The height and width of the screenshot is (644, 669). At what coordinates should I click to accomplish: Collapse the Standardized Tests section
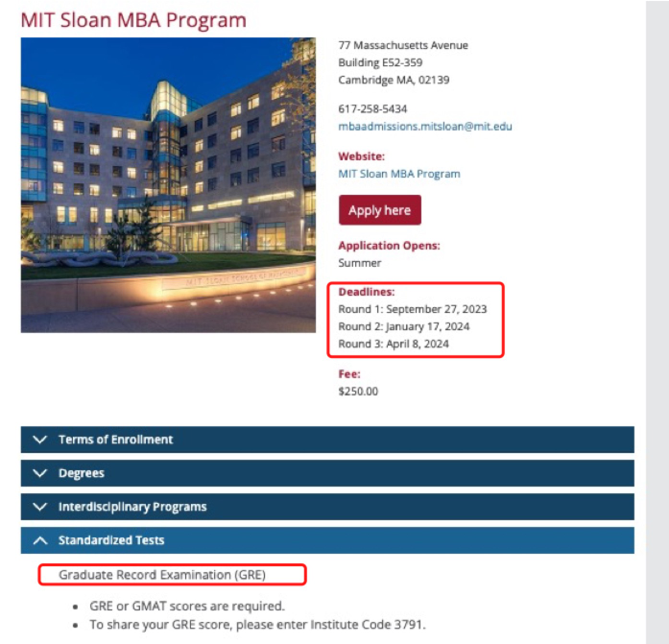[111, 540]
